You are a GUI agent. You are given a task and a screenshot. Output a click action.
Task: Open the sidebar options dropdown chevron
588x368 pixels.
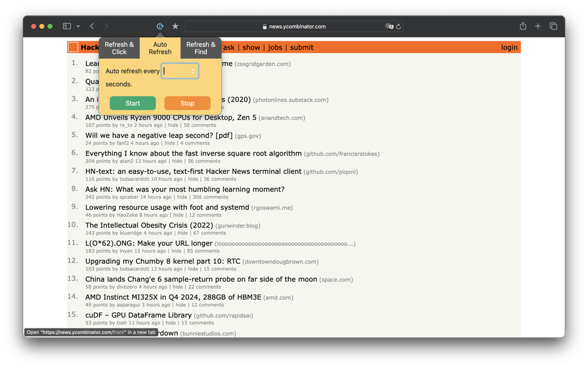coord(78,26)
